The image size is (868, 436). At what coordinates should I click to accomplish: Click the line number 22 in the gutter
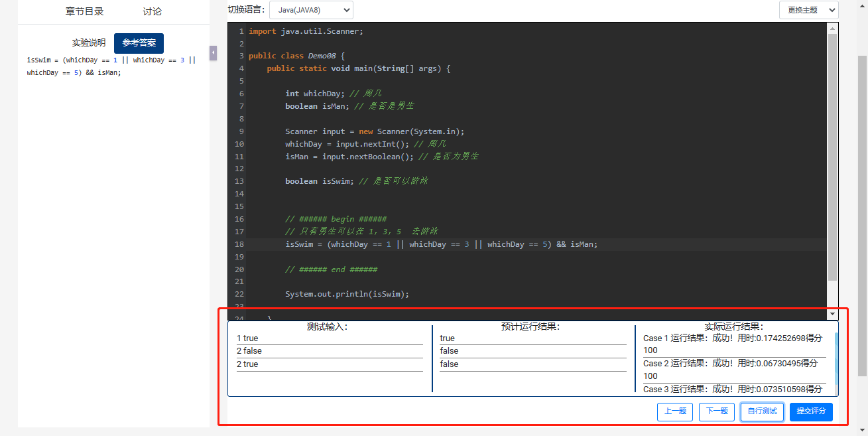(x=239, y=294)
